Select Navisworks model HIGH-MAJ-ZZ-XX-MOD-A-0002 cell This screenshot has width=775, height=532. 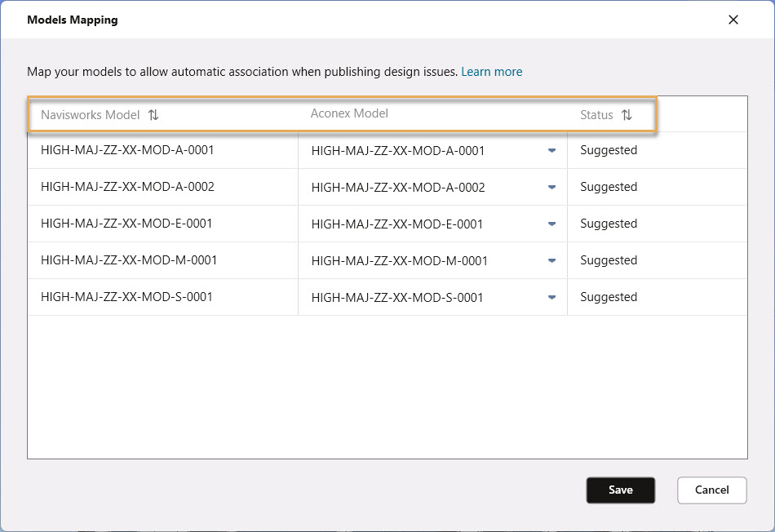[x=127, y=187]
